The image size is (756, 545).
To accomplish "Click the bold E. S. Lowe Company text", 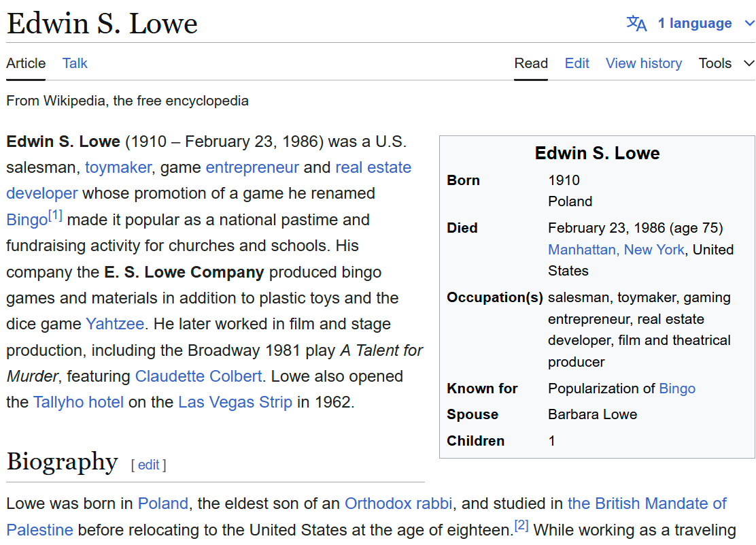I will coord(184,272).
